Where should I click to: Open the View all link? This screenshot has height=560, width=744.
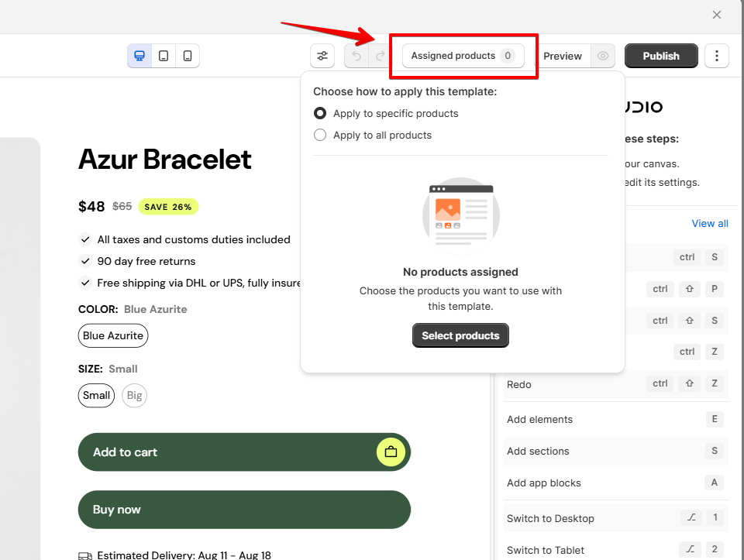tap(709, 223)
